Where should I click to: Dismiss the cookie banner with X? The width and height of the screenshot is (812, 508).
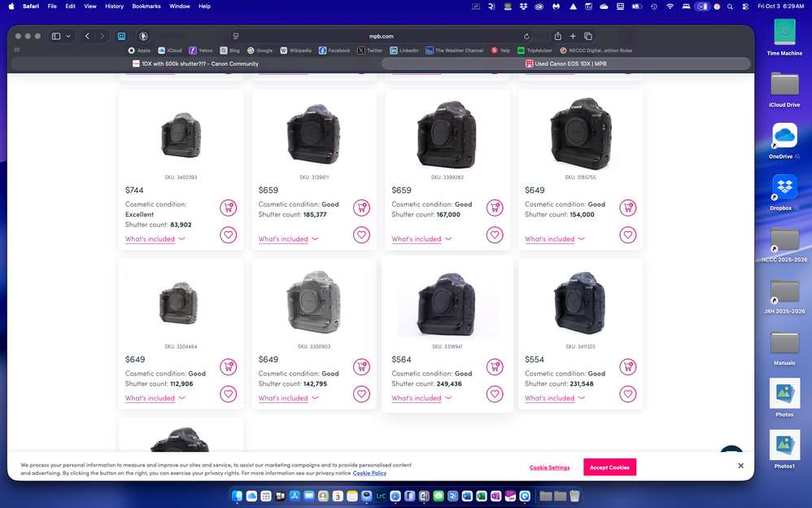(x=740, y=466)
